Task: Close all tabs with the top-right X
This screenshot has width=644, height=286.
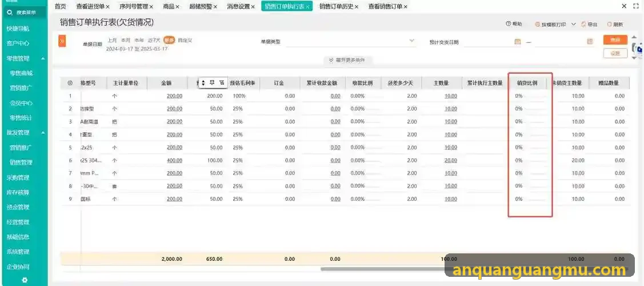Action: [x=624, y=6]
